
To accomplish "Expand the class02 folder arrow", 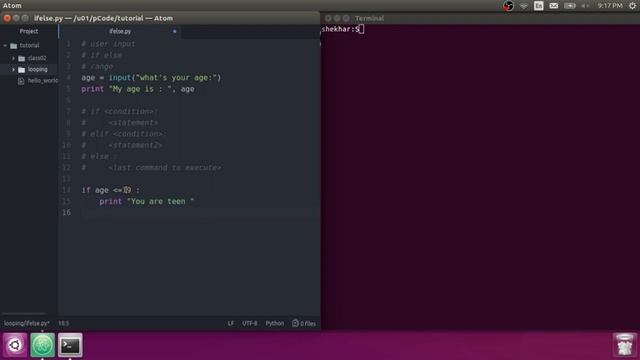I will click(x=13, y=58).
